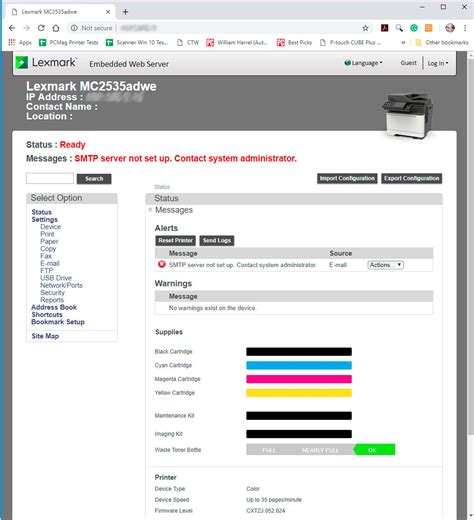Screen dimensions: 474x520
Task: Select Status in the option menu
Action: [42, 212]
